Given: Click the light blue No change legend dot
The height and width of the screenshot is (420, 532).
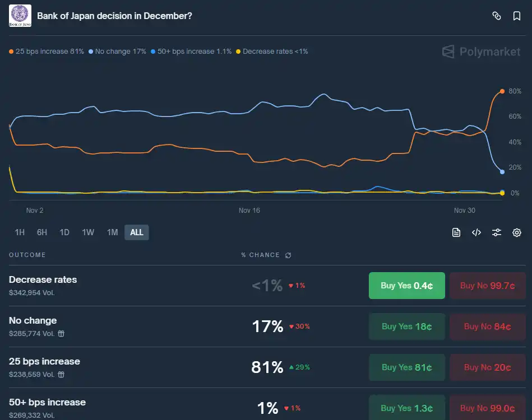Looking at the screenshot, I should (91, 52).
